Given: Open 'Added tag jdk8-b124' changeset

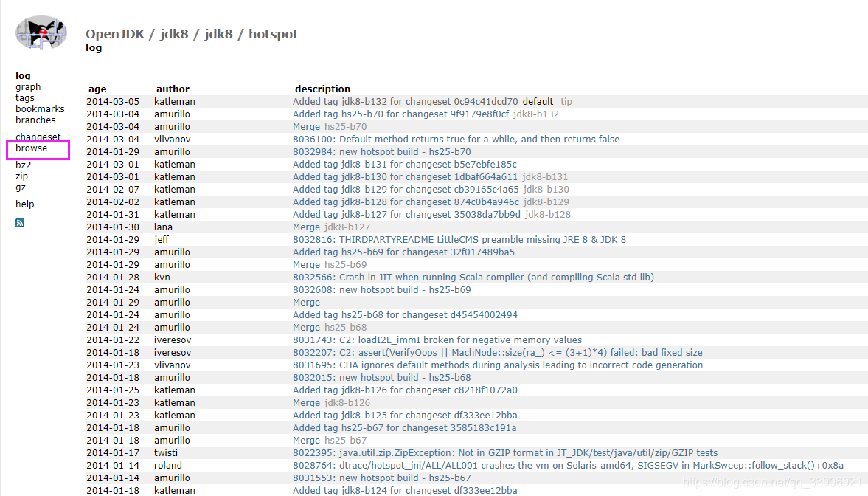Looking at the screenshot, I should click(405, 490).
